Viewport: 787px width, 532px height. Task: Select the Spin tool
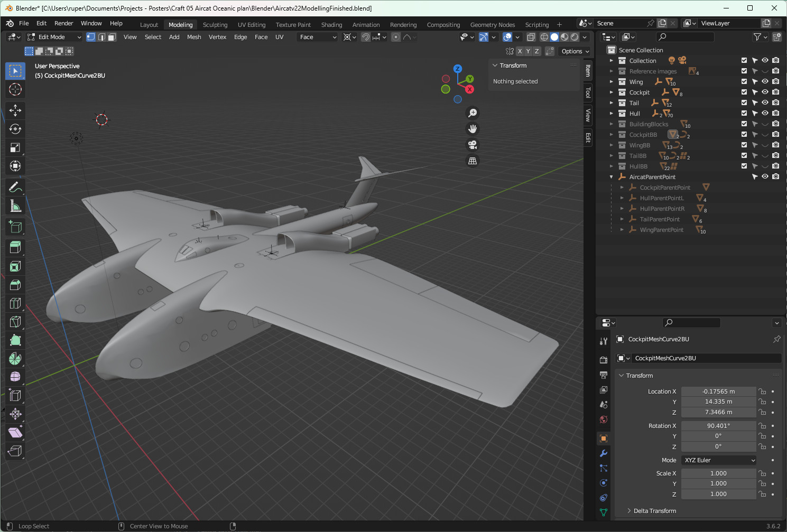(x=15, y=359)
